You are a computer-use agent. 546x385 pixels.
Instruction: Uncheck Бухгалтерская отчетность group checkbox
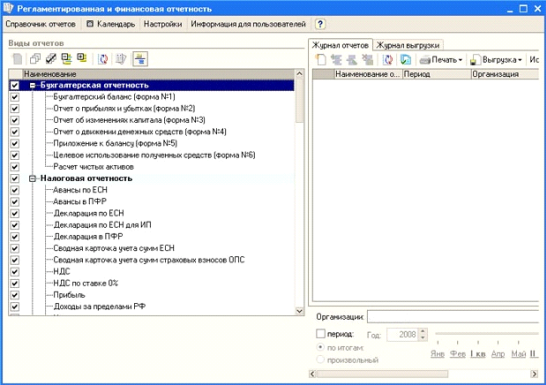tap(15, 85)
